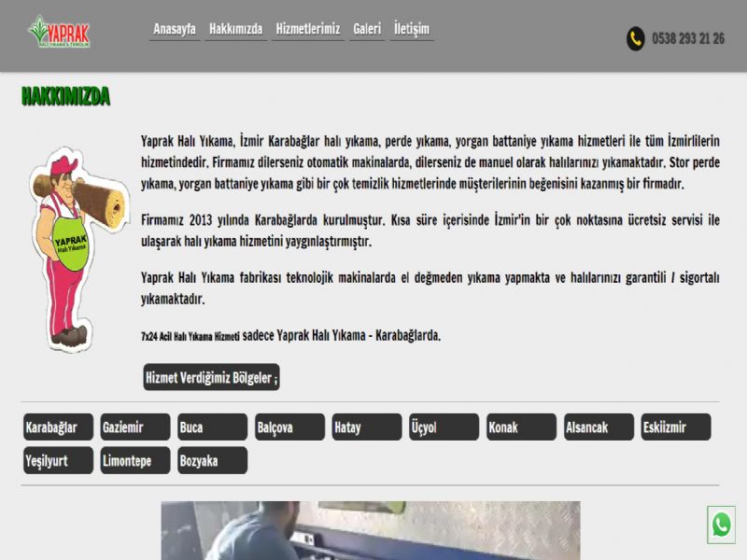Screen dimensions: 747x560
Task: Select the Balçova region button
Action: tap(289, 427)
